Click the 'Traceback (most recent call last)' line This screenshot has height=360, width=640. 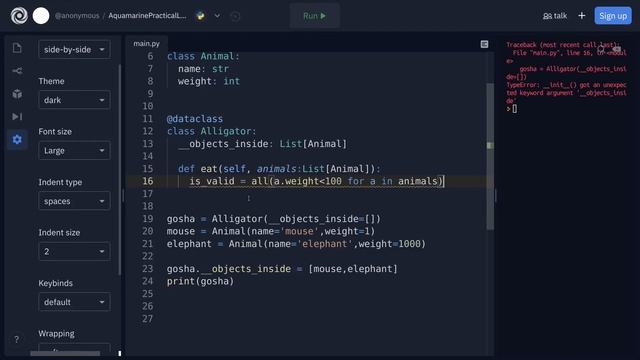point(563,45)
